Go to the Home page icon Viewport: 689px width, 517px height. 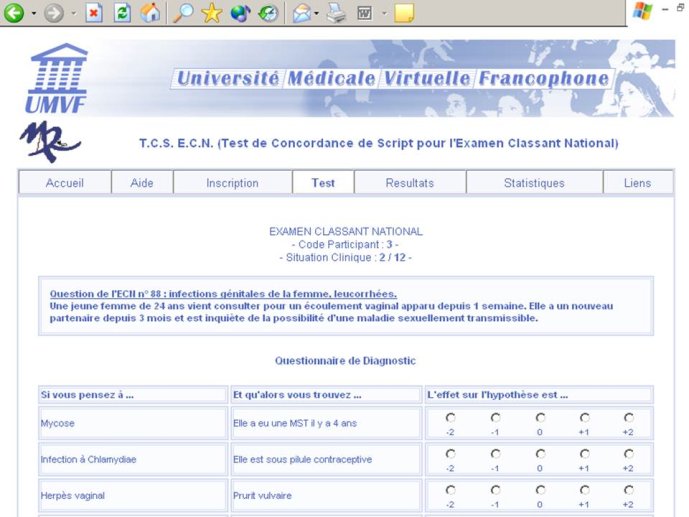point(150,12)
